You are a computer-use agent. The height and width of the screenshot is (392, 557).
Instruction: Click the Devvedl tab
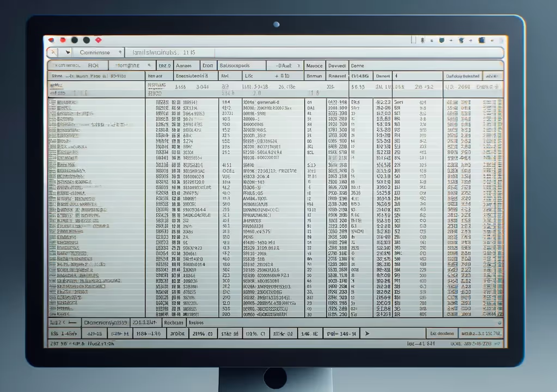point(337,65)
